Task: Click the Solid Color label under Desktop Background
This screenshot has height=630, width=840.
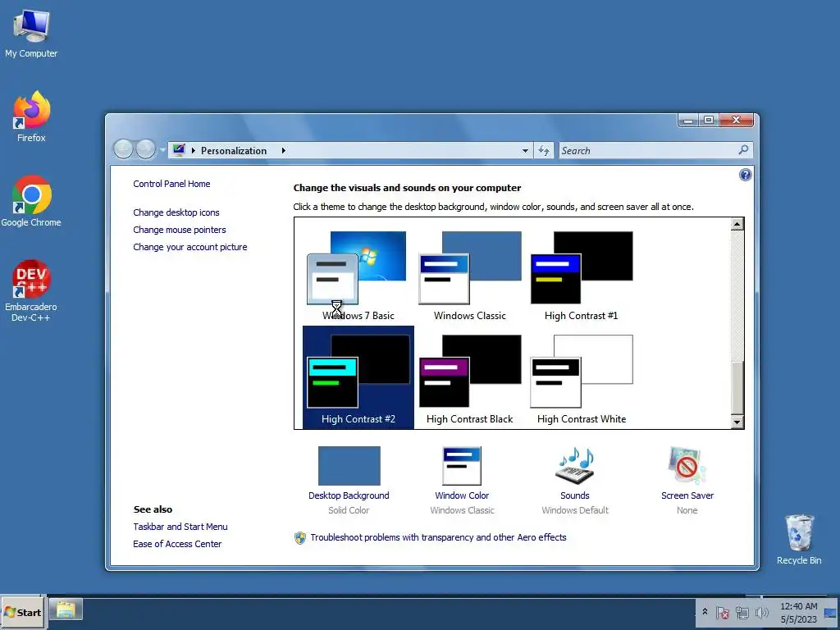Action: (x=349, y=510)
